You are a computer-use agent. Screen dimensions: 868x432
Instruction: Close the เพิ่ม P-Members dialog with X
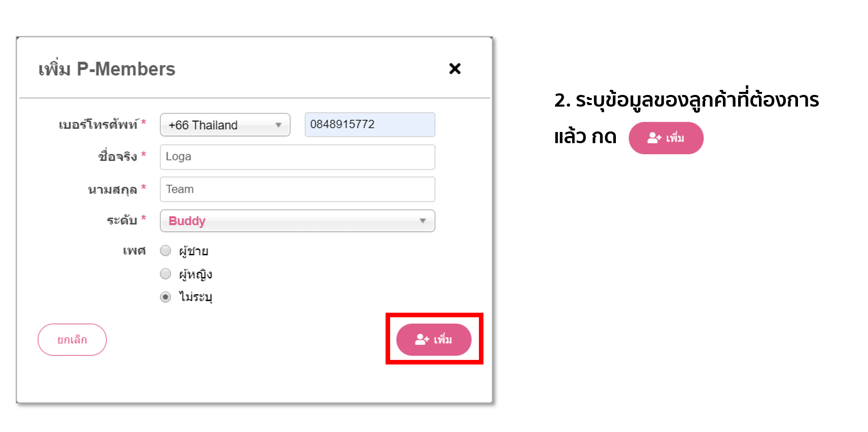coord(455,69)
